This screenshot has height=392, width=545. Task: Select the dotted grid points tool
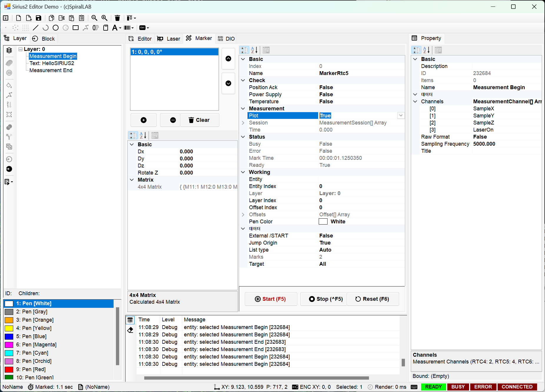(x=26, y=28)
